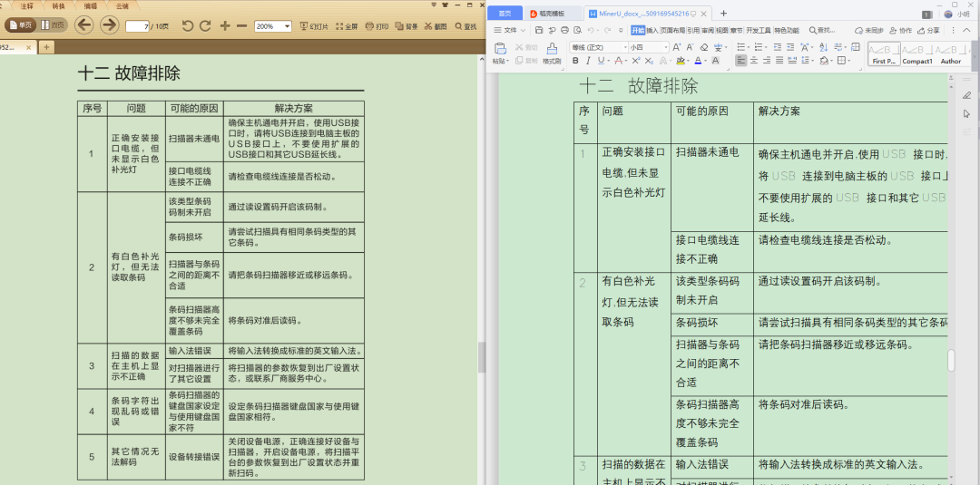Switch to 单页 single page view
Viewport: 980px width, 485px height.
point(20,25)
